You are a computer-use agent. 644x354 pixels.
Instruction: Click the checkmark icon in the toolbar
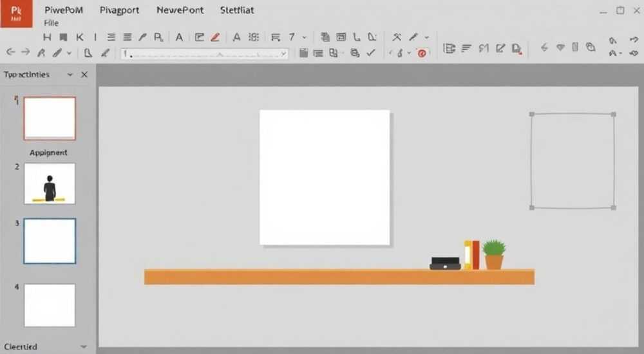click(x=371, y=53)
